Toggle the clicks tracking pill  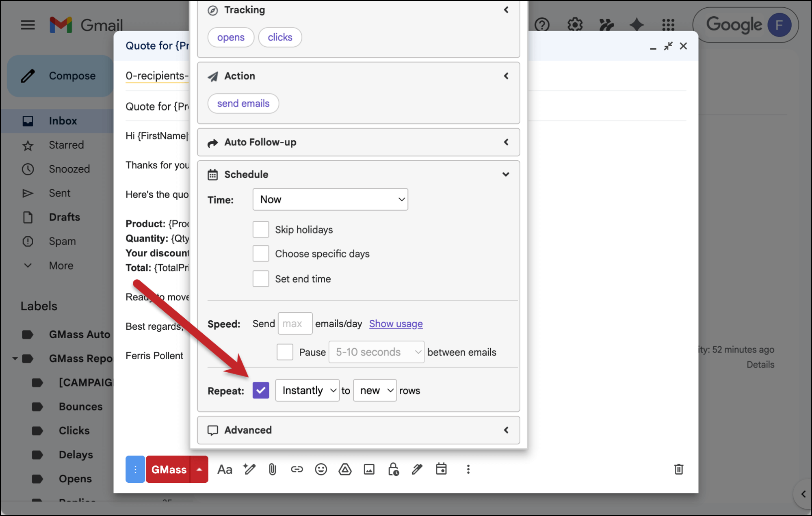click(280, 37)
